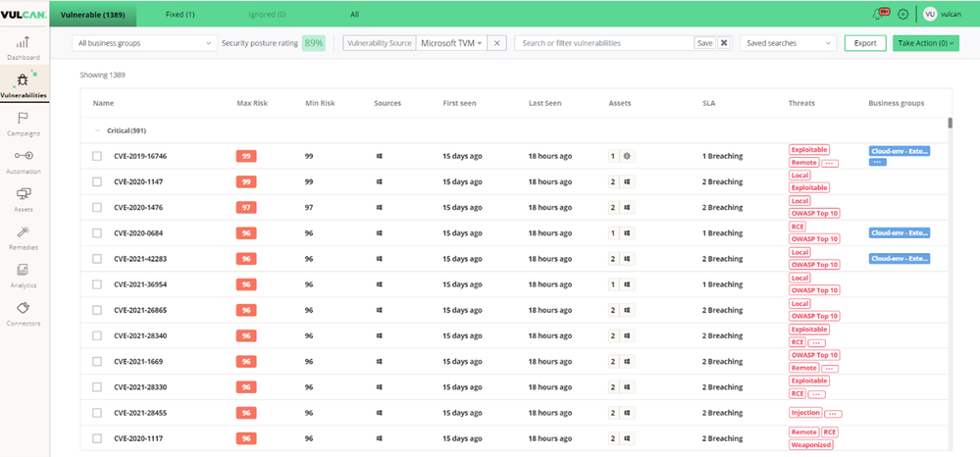Open the Dashboard section in sidebar
Screen dimensions: 980x457
pyautogui.click(x=24, y=48)
